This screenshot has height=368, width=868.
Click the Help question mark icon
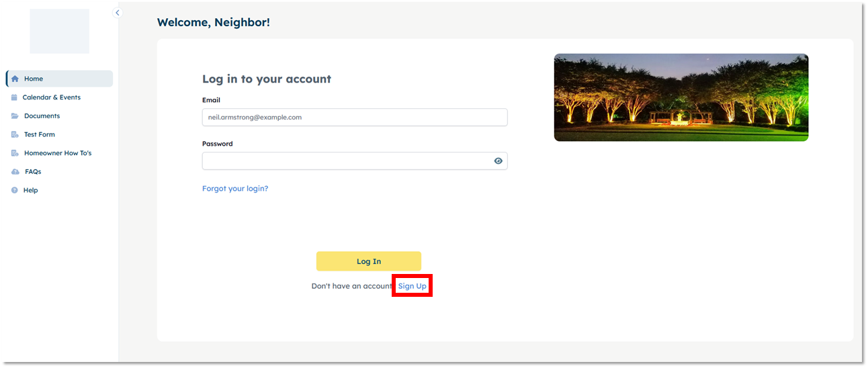click(x=15, y=190)
